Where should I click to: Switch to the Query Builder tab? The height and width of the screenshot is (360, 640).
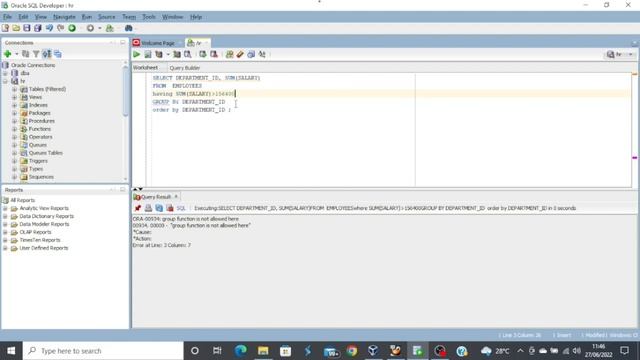coord(184,68)
